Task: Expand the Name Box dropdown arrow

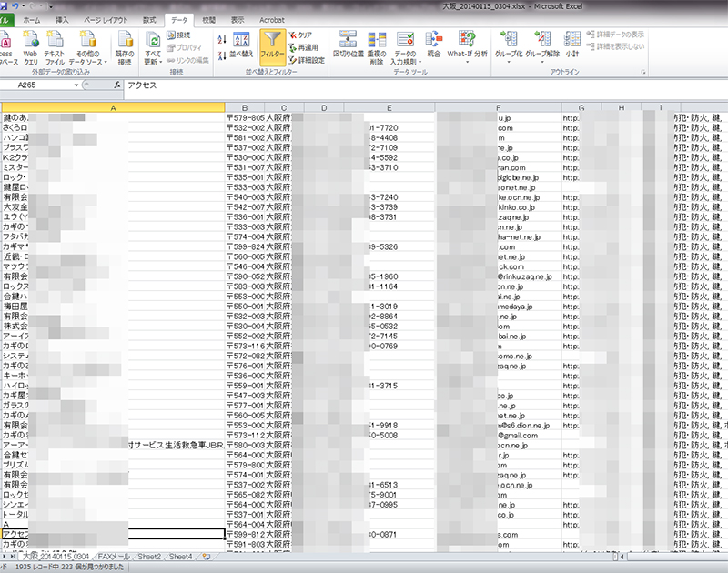Action: click(x=76, y=85)
